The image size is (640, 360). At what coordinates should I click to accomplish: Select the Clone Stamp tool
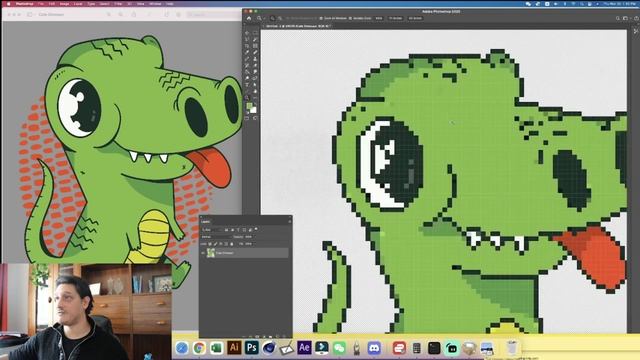click(255, 59)
